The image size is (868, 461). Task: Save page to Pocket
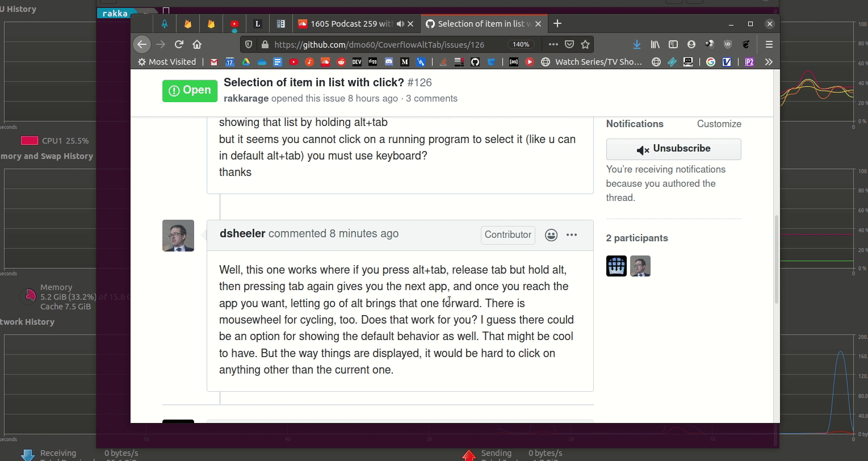(569, 44)
